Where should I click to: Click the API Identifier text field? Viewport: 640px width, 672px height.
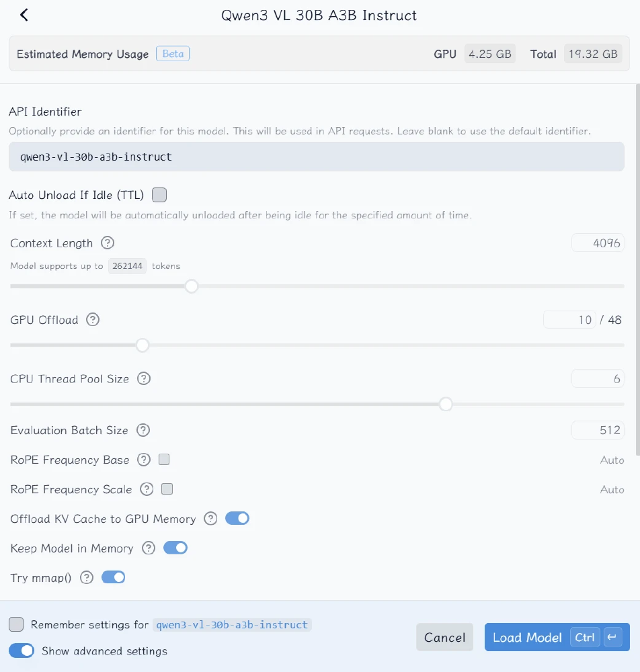coord(316,157)
